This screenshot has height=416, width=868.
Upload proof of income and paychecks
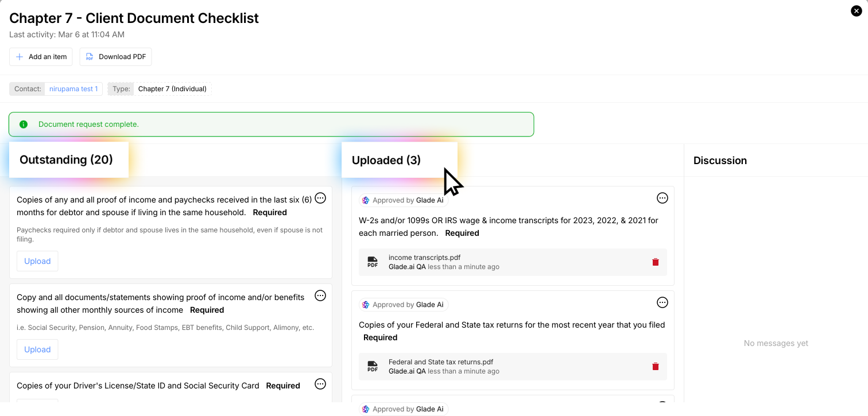click(x=37, y=261)
